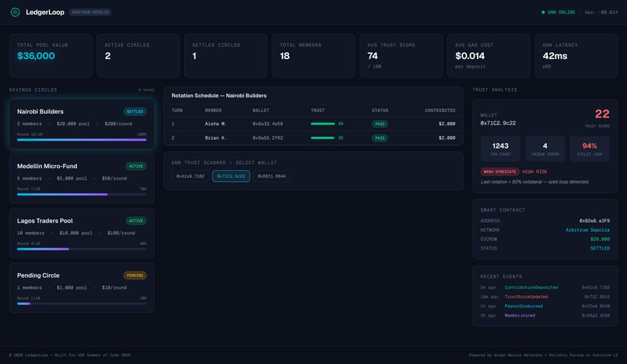This screenshot has width=627, height=364.
Task: Click the Total Pool Value $36,000 card
Action: pos(51,55)
